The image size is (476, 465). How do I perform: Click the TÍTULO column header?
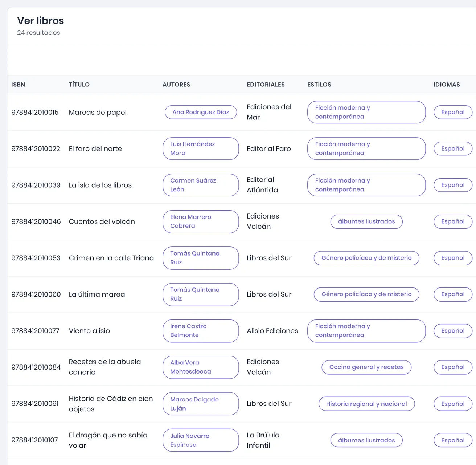click(79, 85)
